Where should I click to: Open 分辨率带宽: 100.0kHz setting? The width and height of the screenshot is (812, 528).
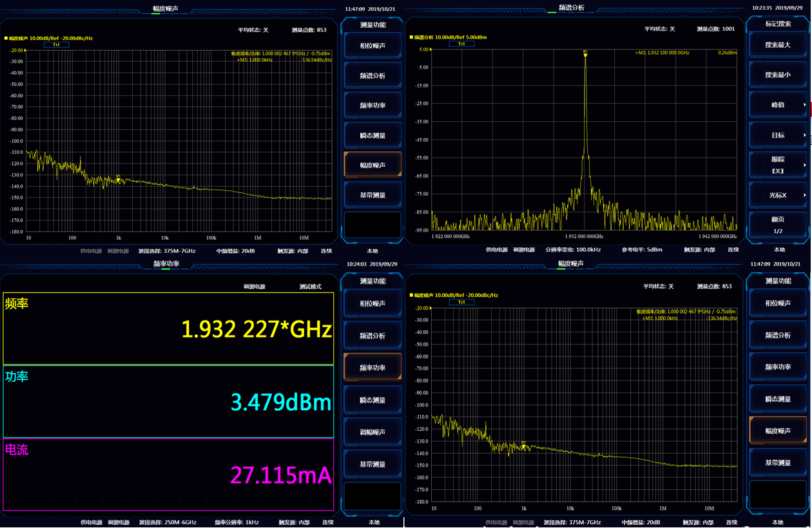(x=573, y=250)
